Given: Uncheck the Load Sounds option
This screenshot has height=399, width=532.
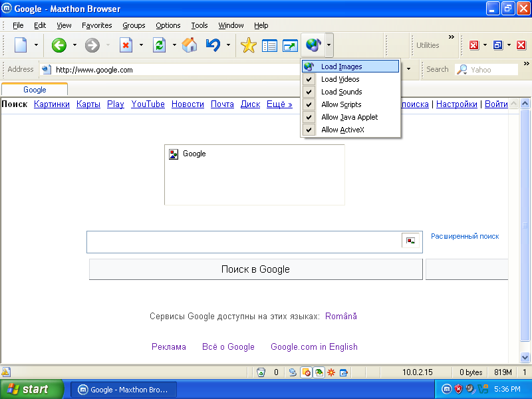Looking at the screenshot, I should 350,92.
